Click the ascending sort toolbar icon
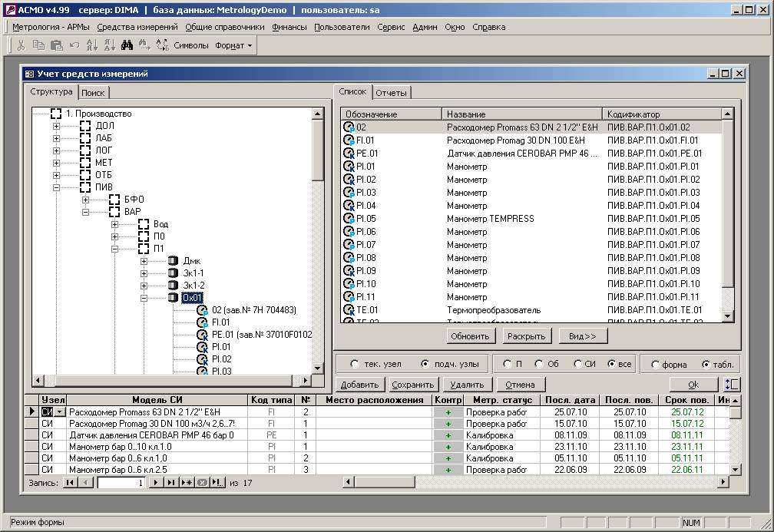The height and width of the screenshot is (532, 774). click(91, 45)
